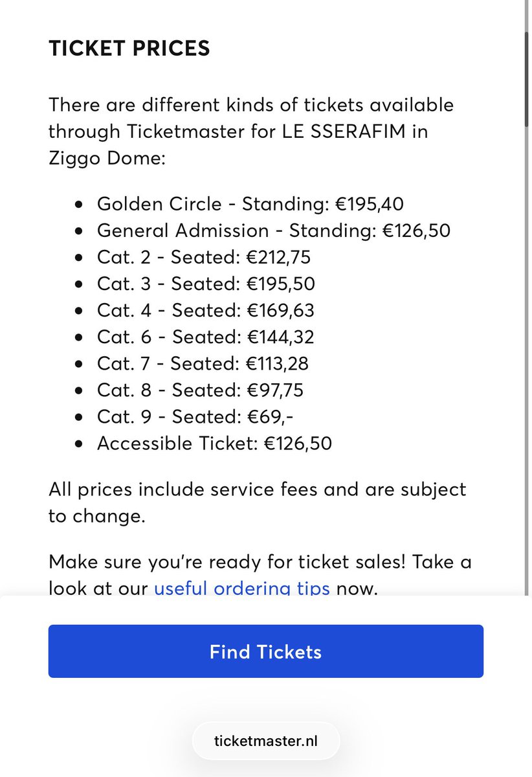Select the Cat. 9 Seated €69,- item
The width and height of the screenshot is (532, 777).
(x=195, y=416)
